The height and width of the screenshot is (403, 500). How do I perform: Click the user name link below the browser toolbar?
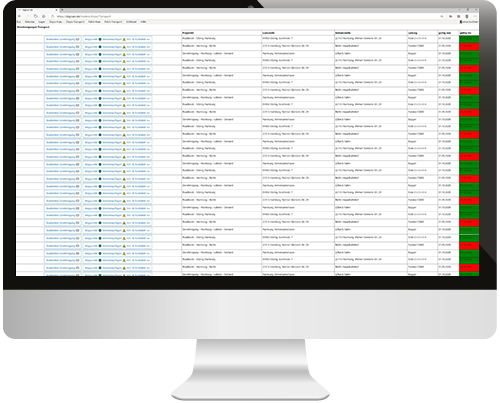coord(469,22)
